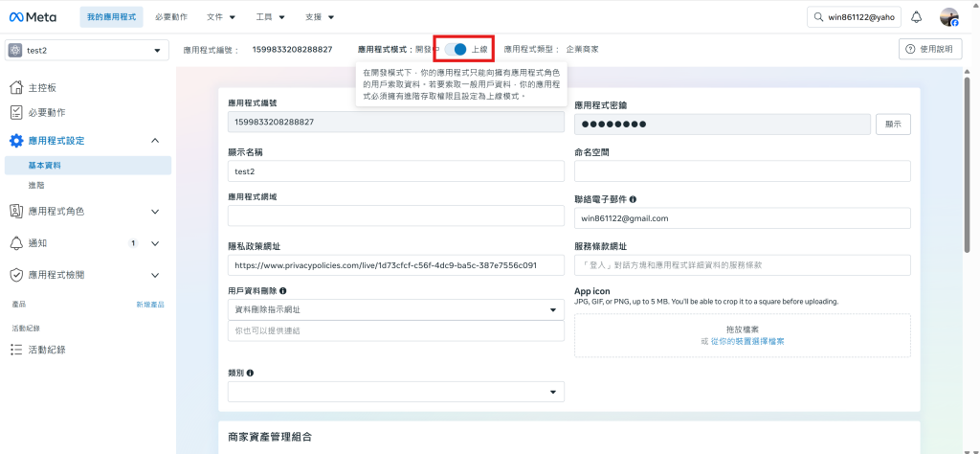Click the 活動紀錄 list icon
Screen dimensions: 980x454
16,350
